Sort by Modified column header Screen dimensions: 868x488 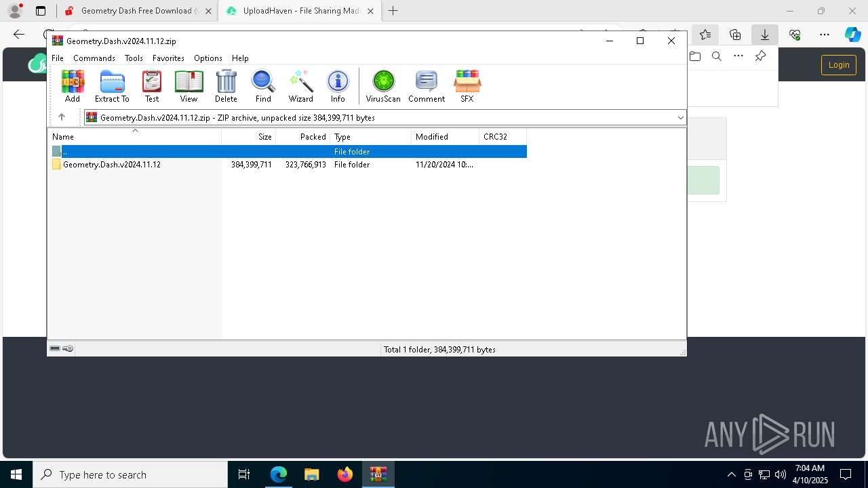coord(446,137)
